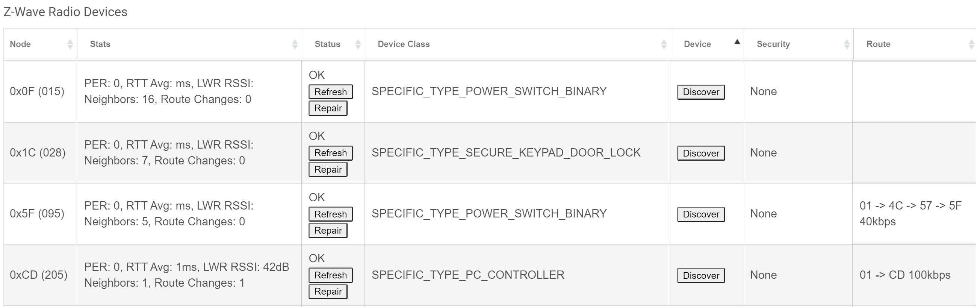
Task: Discover device for node 0x5F
Action: pyautogui.click(x=701, y=214)
